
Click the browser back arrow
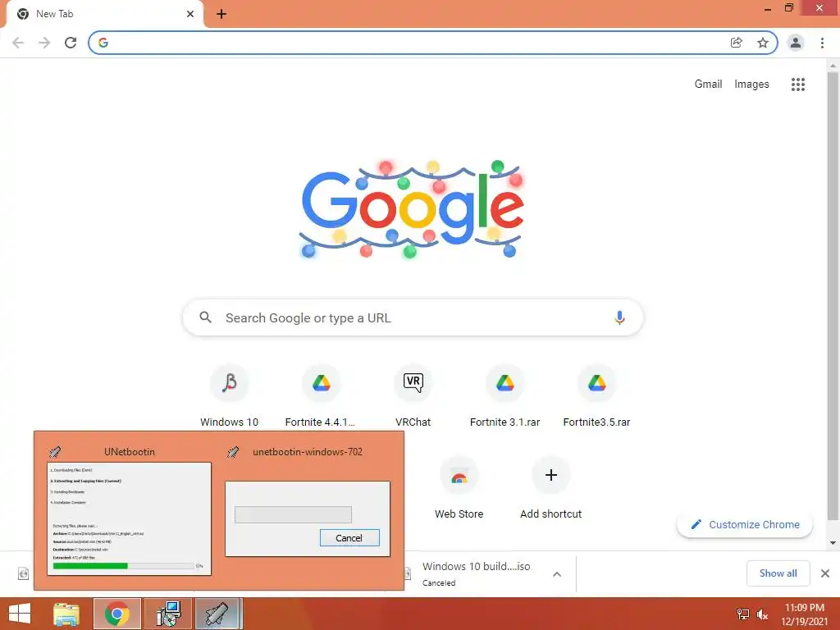(x=18, y=43)
